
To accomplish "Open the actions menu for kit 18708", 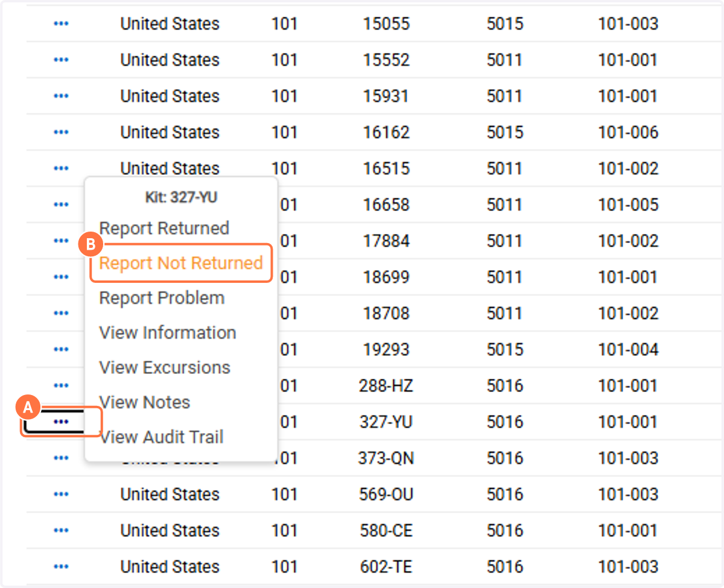I will tap(61, 314).
